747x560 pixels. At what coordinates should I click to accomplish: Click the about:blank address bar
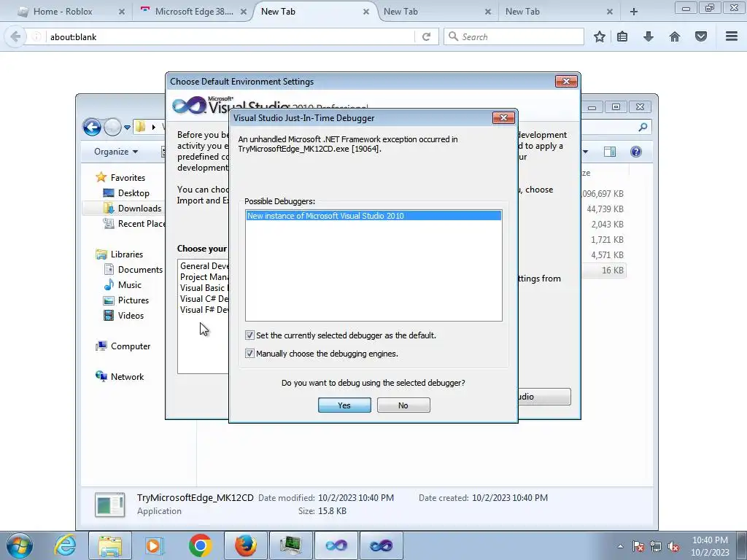231,36
